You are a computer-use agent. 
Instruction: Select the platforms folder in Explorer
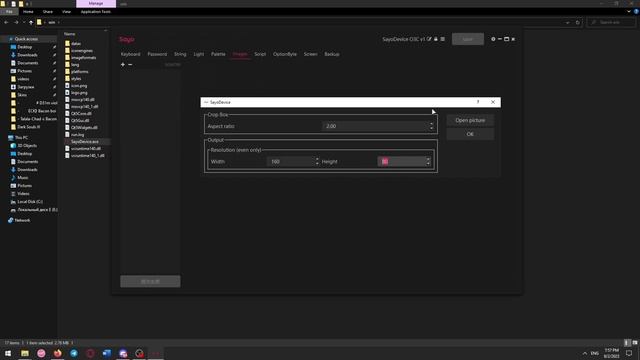[80, 71]
